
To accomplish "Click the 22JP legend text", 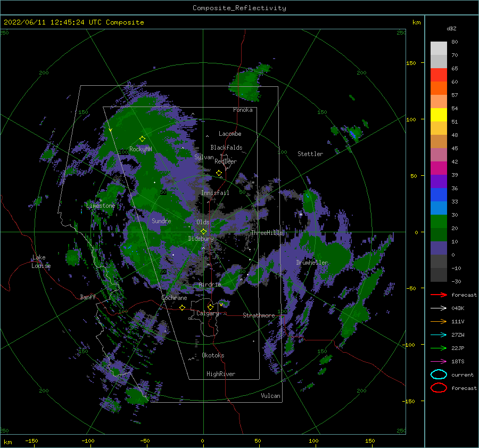I will point(458,348).
